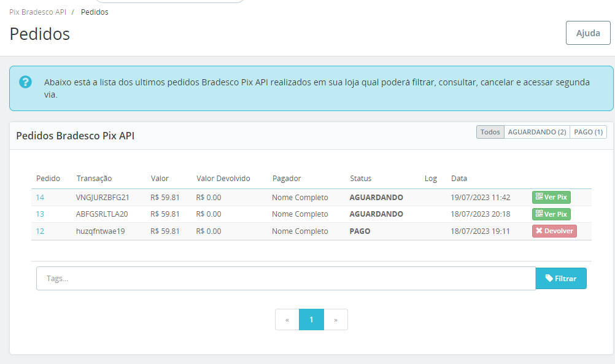The height and width of the screenshot is (364, 615).
Task: Select transaction code huzqfntwae19
Action: pos(101,231)
